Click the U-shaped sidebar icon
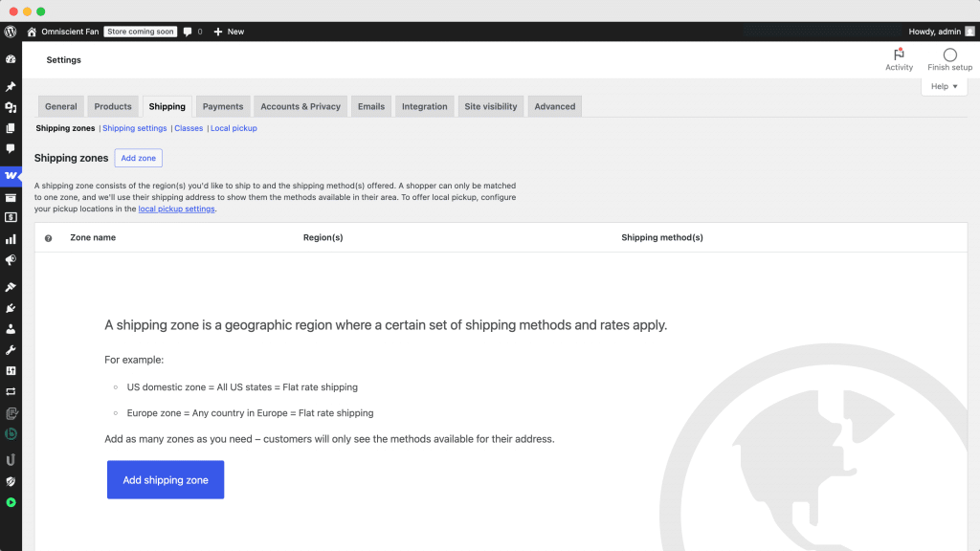980x551 pixels. pos(11,460)
